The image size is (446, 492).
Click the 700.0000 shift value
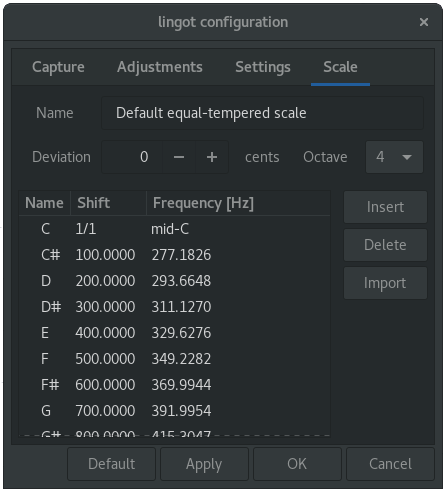(x=105, y=411)
